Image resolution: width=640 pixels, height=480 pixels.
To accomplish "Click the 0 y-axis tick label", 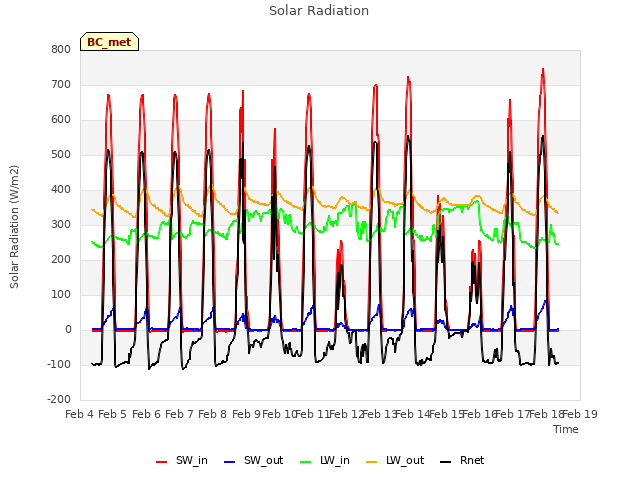I will 68,330.
